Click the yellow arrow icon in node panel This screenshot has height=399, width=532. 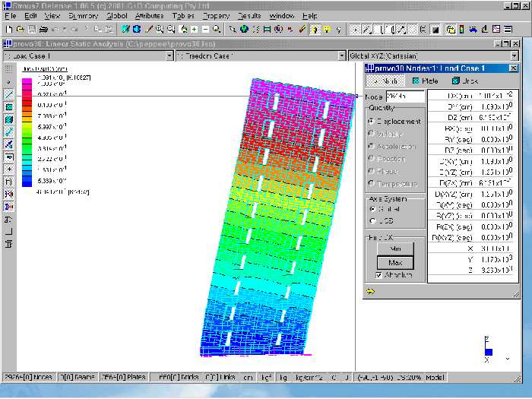[x=370, y=290]
